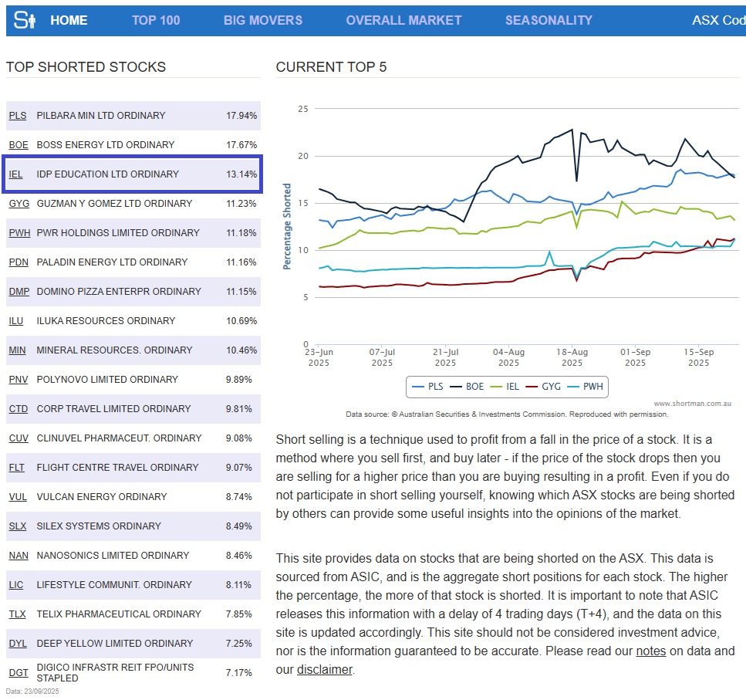Toggle the PLS series in chart legend
The image size is (746, 700).
pyautogui.click(x=428, y=387)
